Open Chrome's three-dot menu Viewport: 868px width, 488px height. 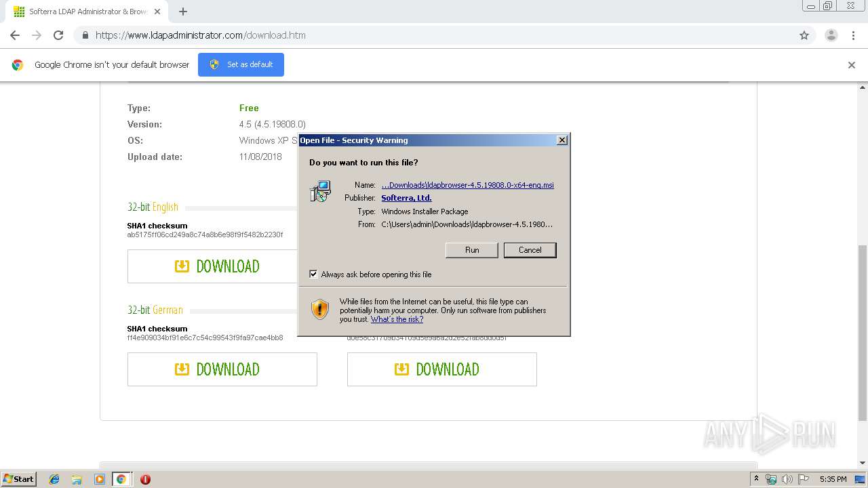pyautogui.click(x=853, y=35)
